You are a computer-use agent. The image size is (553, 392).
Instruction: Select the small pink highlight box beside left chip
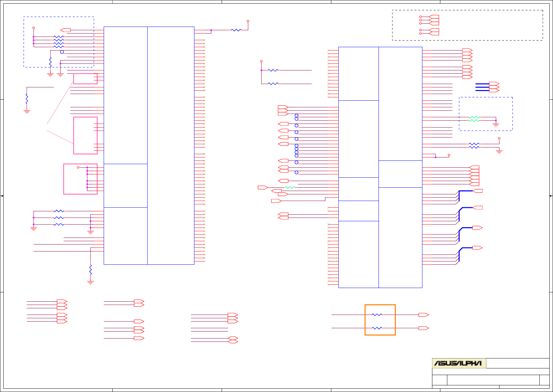(x=85, y=79)
